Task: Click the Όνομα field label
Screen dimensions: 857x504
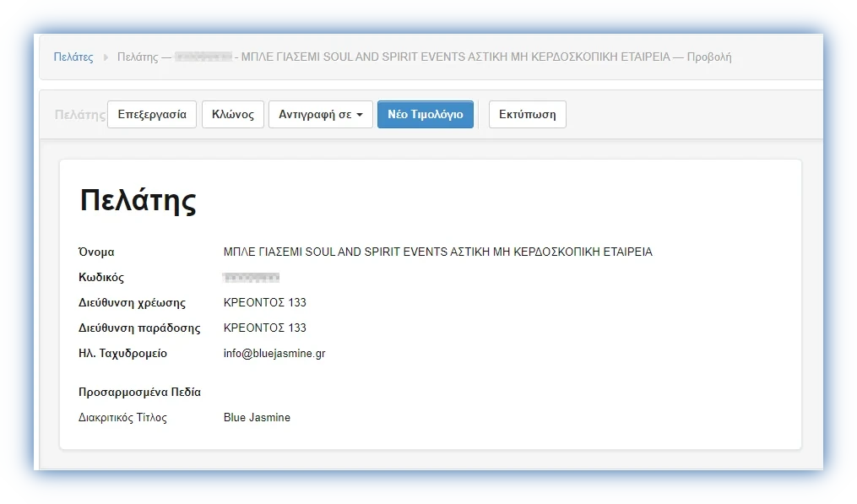Action: pos(95,252)
